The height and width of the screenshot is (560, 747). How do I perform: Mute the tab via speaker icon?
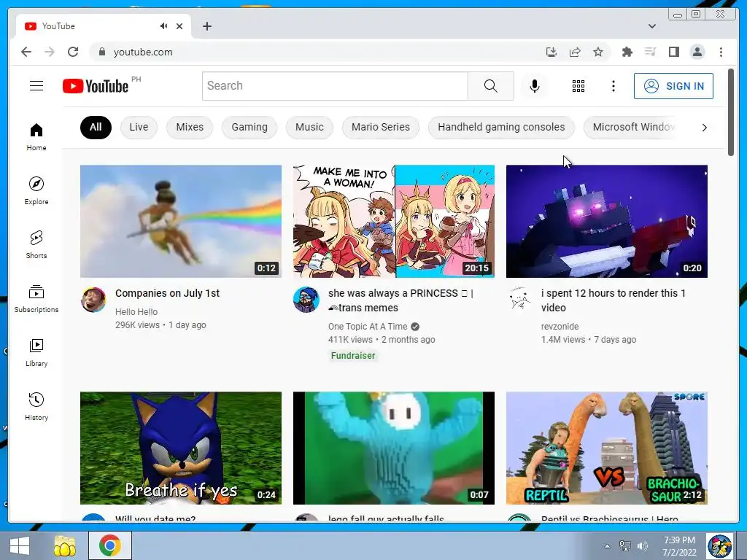tap(163, 26)
